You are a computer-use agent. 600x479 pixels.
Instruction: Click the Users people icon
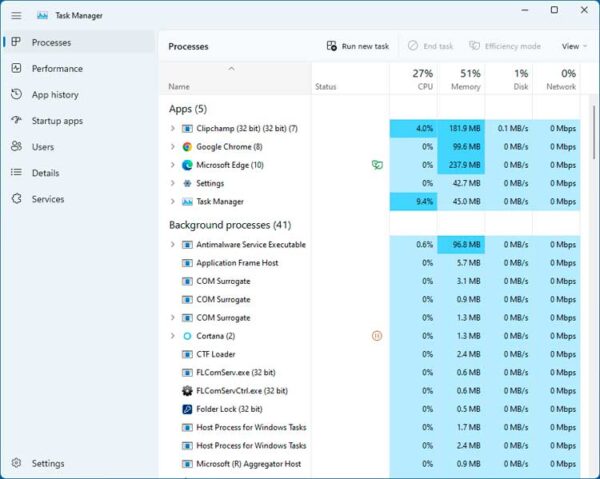(x=16, y=146)
